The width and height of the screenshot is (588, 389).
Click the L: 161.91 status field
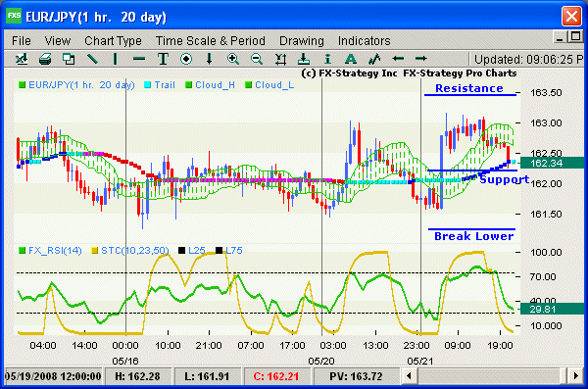tap(207, 376)
